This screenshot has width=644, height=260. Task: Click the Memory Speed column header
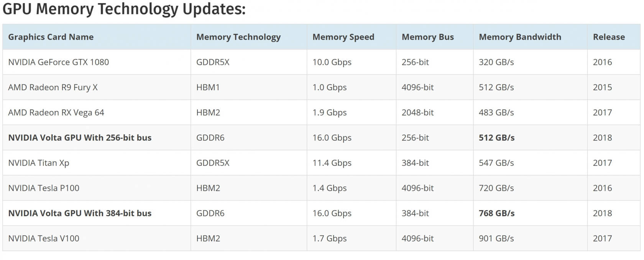click(x=343, y=37)
